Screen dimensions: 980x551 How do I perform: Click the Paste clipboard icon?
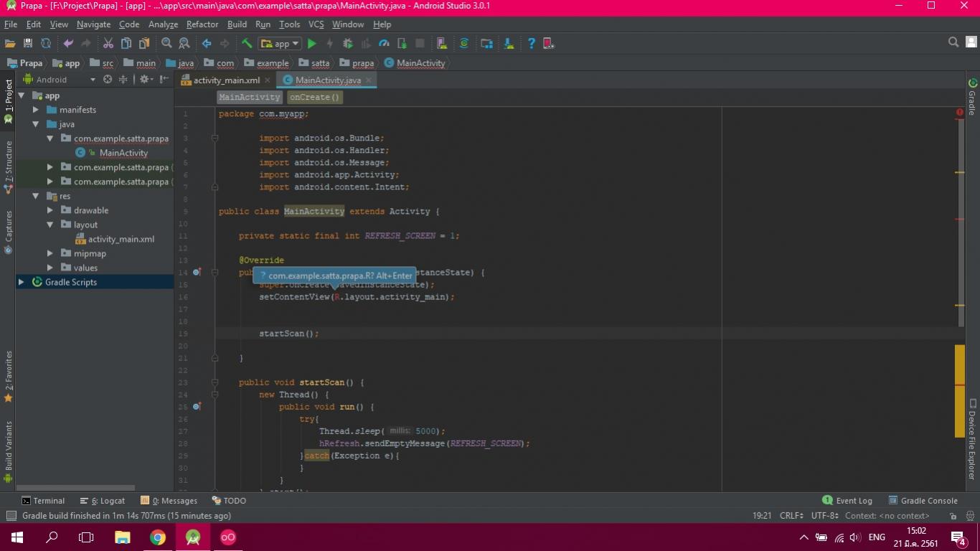coord(144,44)
